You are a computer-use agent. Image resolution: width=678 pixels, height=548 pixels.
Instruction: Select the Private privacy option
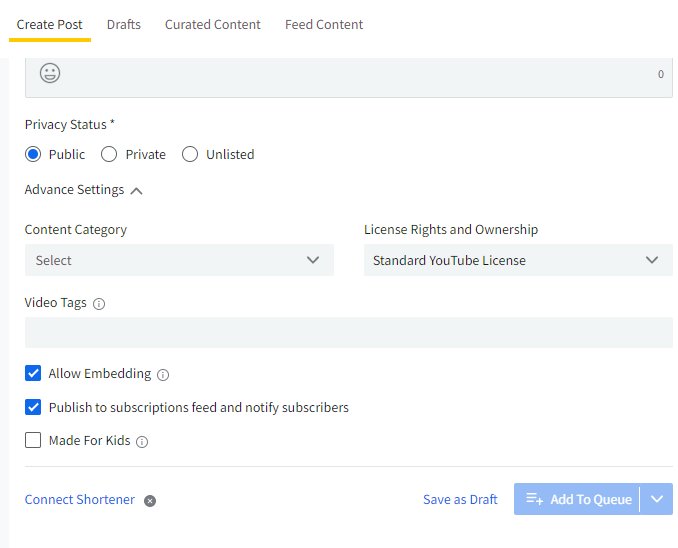click(109, 154)
